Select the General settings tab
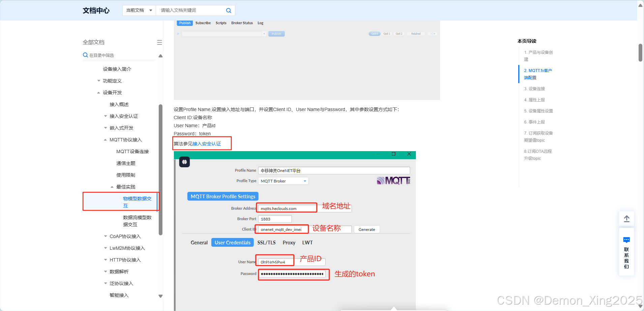The image size is (644, 311). (199, 243)
